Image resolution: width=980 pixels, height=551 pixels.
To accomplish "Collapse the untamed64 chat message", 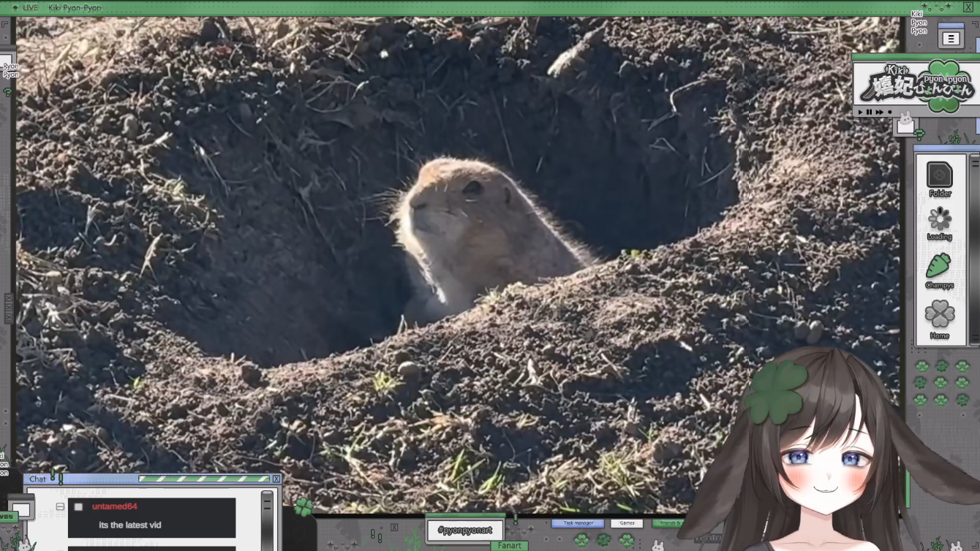I will click(60, 506).
